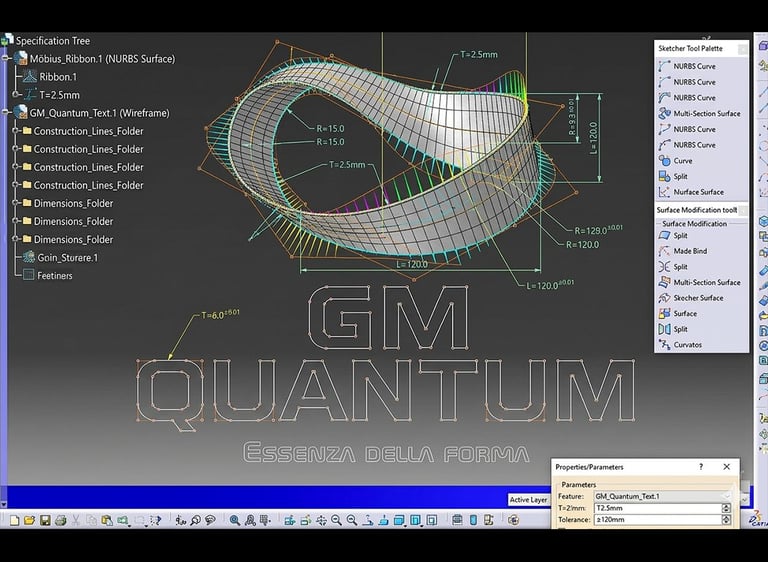Collapse the GM_Quantum_Text.1 tree node

[6, 112]
